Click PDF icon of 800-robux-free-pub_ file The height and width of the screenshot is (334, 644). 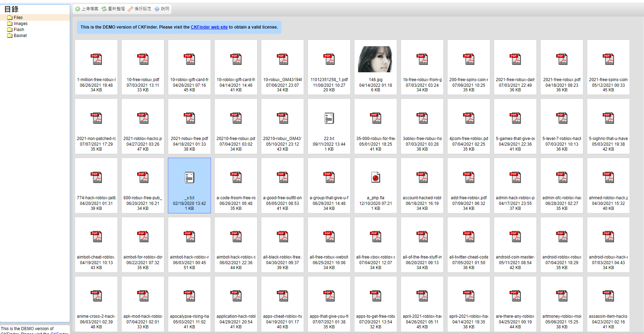[143, 177]
